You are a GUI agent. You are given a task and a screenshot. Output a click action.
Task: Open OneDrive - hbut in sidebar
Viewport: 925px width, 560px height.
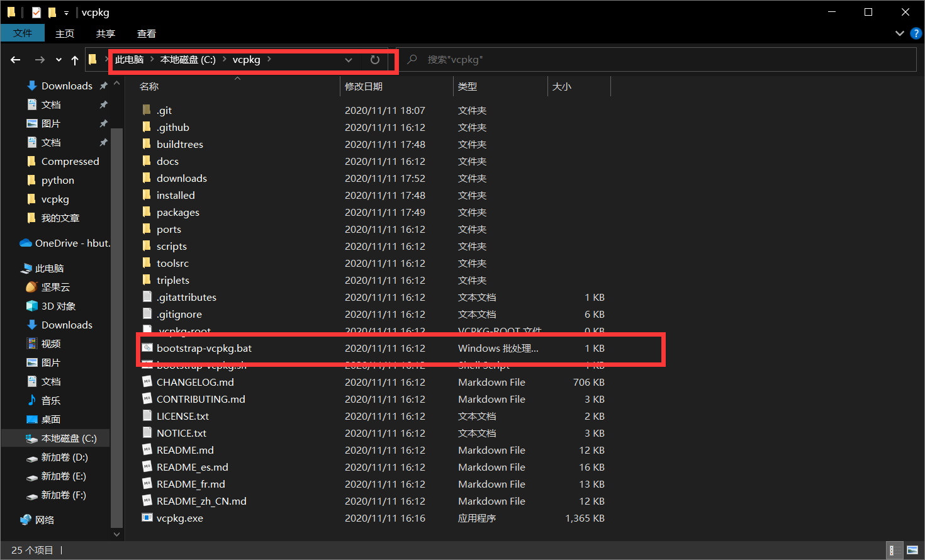click(72, 243)
